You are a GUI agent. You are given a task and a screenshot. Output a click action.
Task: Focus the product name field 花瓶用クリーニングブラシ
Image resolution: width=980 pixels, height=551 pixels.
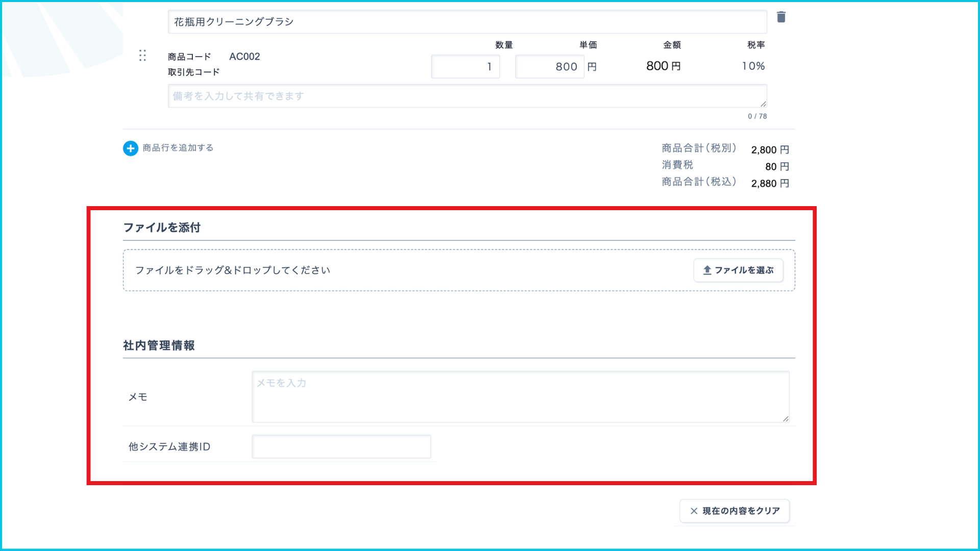tap(467, 22)
